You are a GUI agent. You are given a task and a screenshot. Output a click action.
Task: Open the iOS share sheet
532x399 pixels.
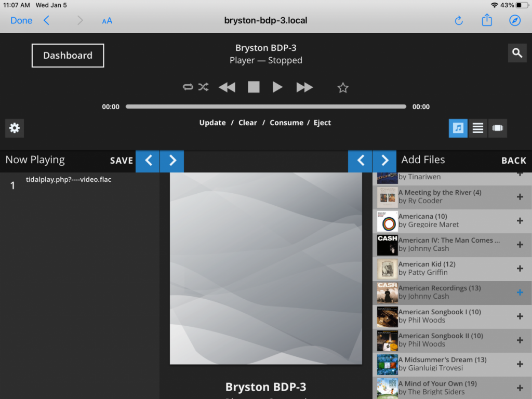[487, 20]
